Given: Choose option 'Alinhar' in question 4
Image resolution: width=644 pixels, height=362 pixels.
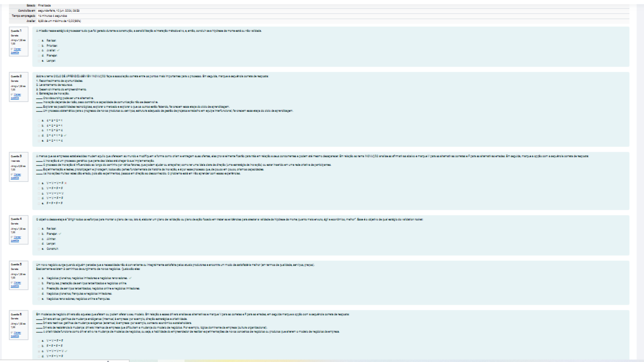Looking at the screenshot, I should point(39,239).
